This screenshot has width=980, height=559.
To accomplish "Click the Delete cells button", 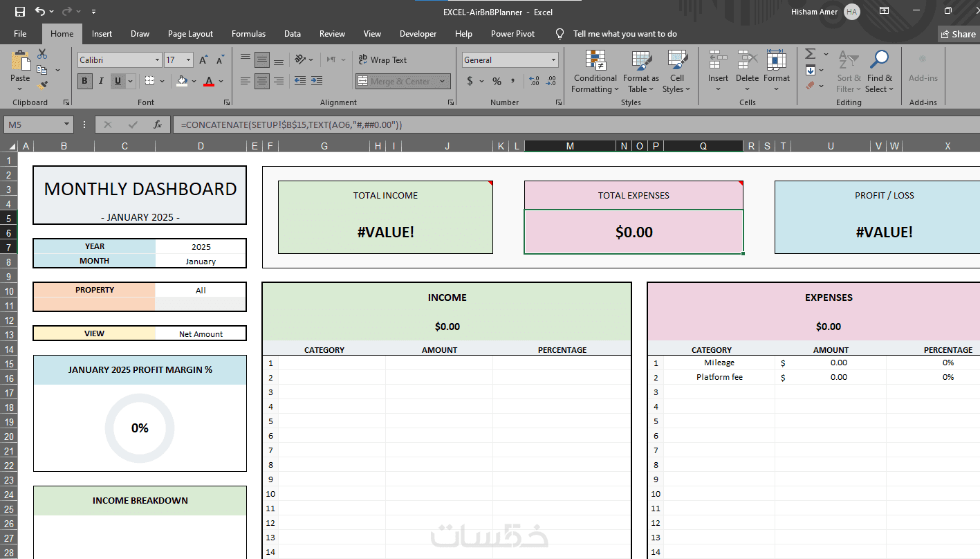I will [x=747, y=71].
